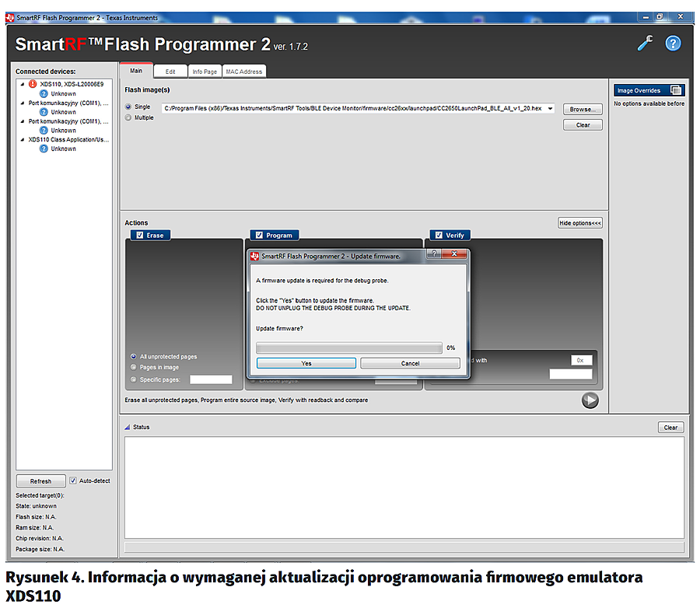Switch to the MAC Address tab
Viewport: 700px width, 608px height.
(243, 72)
